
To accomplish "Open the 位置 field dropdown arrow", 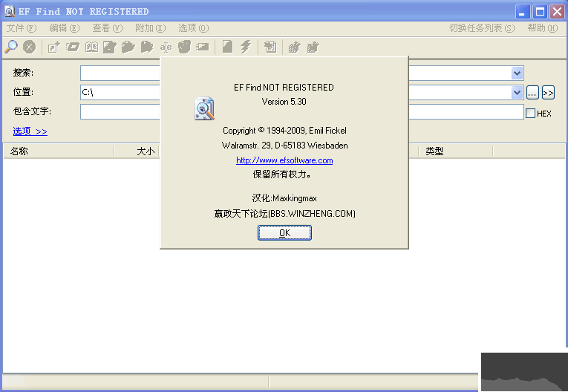I will [x=518, y=92].
